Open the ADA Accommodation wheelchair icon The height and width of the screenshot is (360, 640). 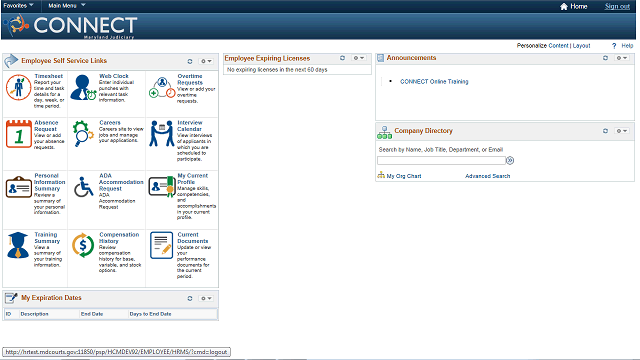point(83,187)
